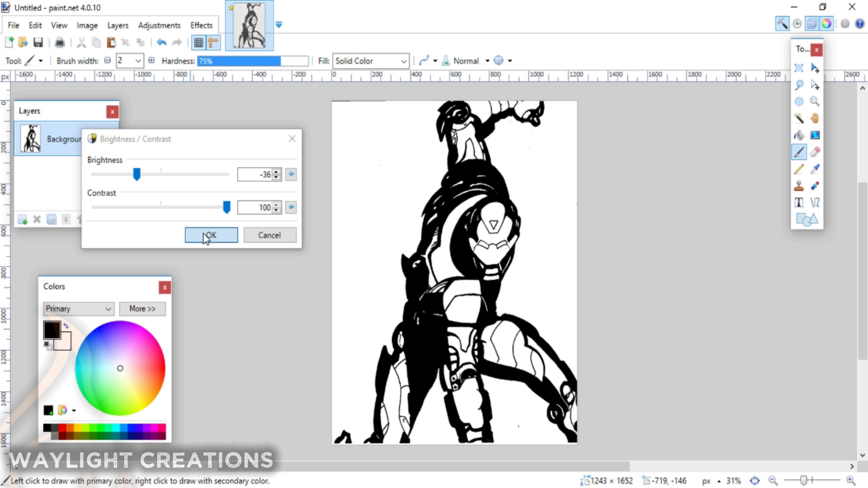Open the Tool chooser dropdown arrow
This screenshot has width=868, height=488.
click(41, 61)
